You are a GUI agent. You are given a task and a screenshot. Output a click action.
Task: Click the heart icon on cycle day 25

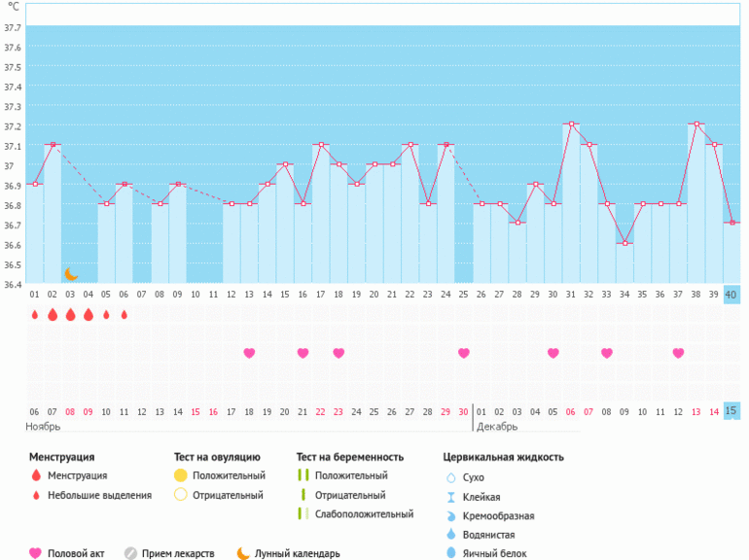464,353
